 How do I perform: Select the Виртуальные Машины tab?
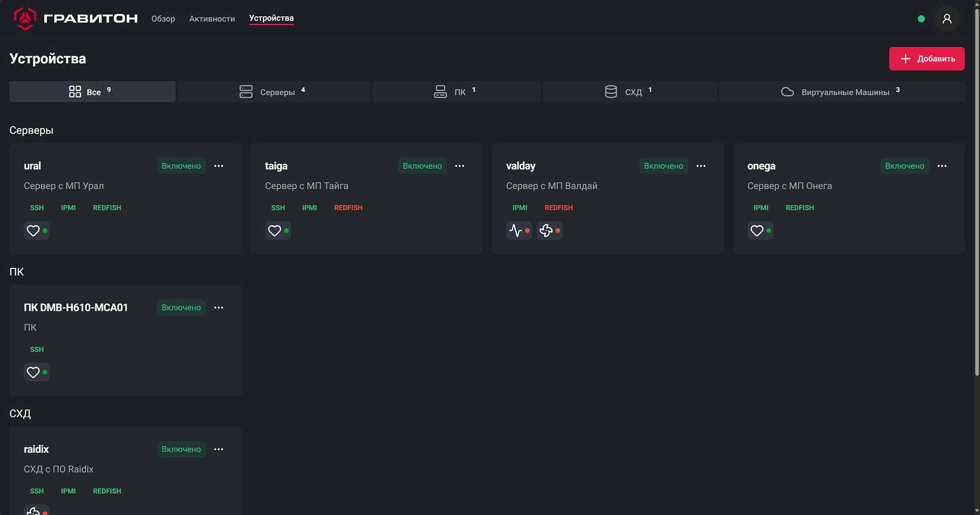click(842, 92)
